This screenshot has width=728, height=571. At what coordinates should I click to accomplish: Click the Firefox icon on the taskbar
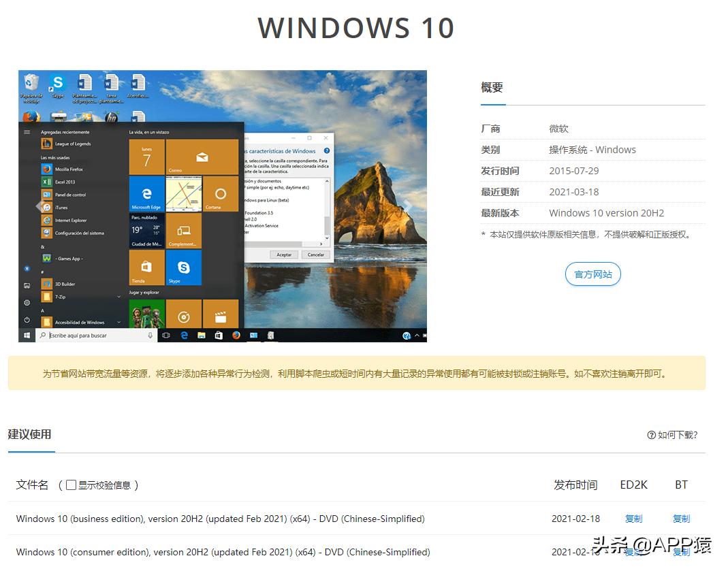tap(234, 335)
